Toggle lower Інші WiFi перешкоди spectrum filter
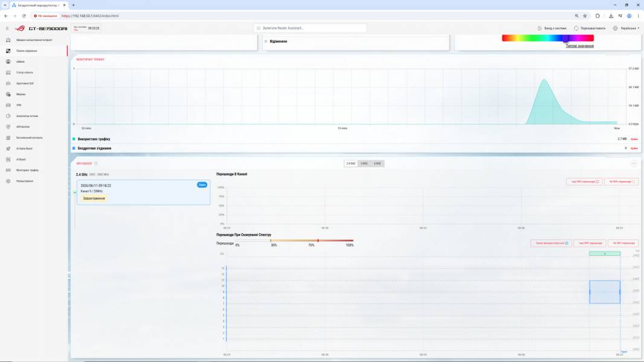The height and width of the screenshot is (362, 644). pos(590,243)
